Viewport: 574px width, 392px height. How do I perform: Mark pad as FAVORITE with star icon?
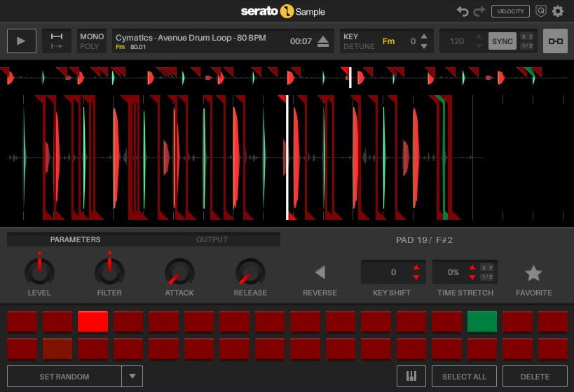(x=533, y=273)
